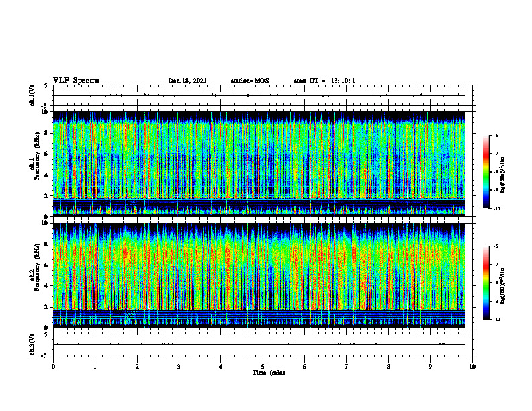532x411 pixels.
Task: Click the ch.1(V) waveform axis label
Action: 32,95
